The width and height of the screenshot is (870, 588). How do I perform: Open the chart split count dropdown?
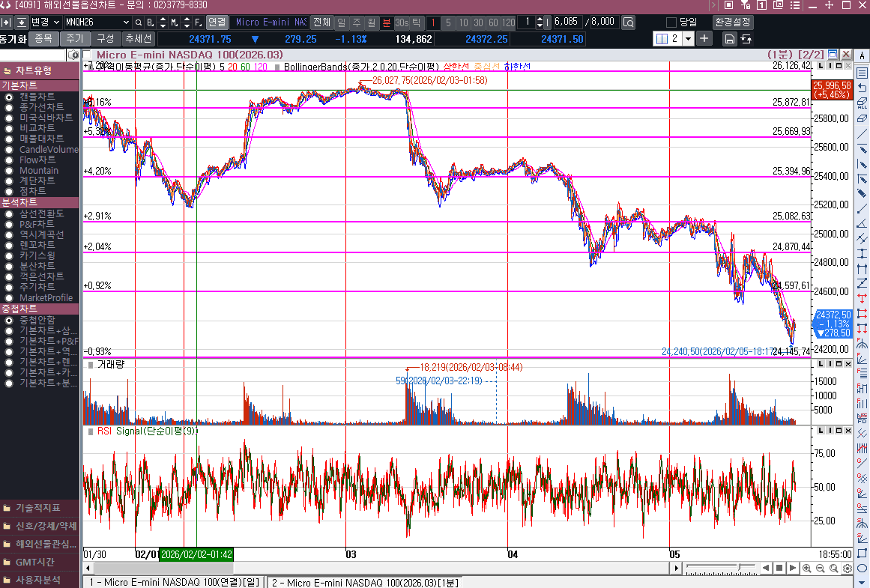pyautogui.click(x=688, y=39)
